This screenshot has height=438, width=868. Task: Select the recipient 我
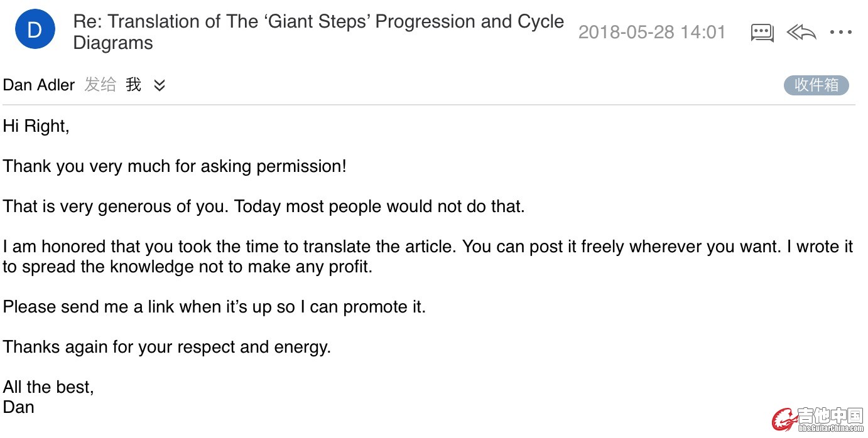click(133, 85)
